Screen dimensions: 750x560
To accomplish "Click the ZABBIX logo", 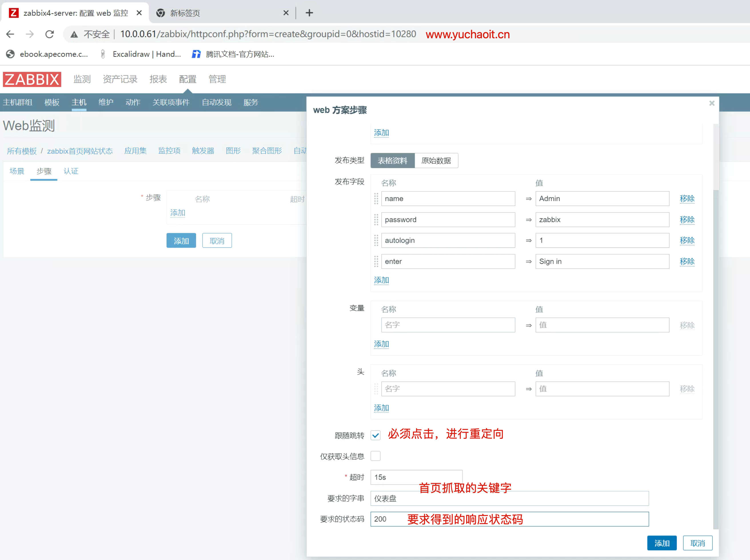I will click(x=32, y=79).
